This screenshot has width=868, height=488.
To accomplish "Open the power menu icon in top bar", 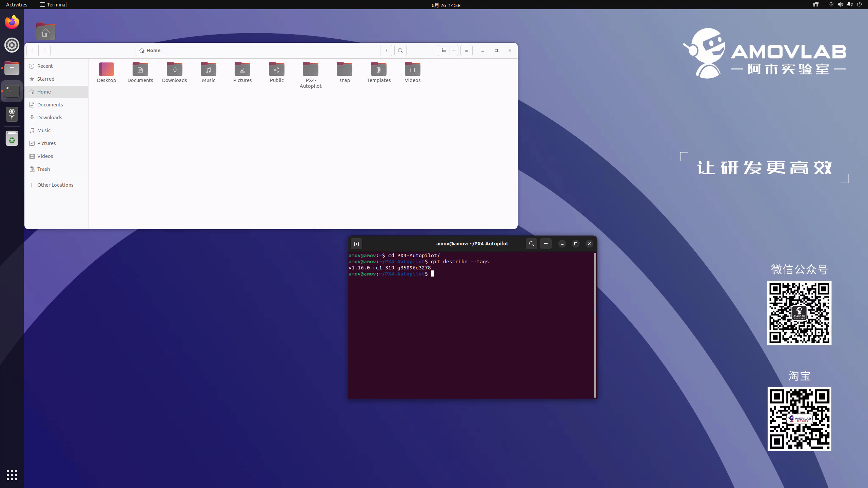I will tap(859, 5).
